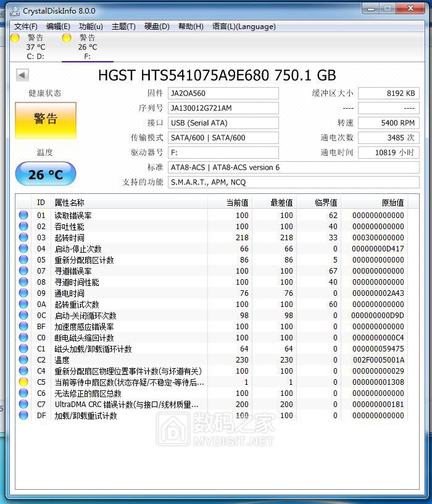Click the disk title HGST HTS541075A9E680 750.1 GB
This screenshot has width=432, height=504.
(x=217, y=75)
